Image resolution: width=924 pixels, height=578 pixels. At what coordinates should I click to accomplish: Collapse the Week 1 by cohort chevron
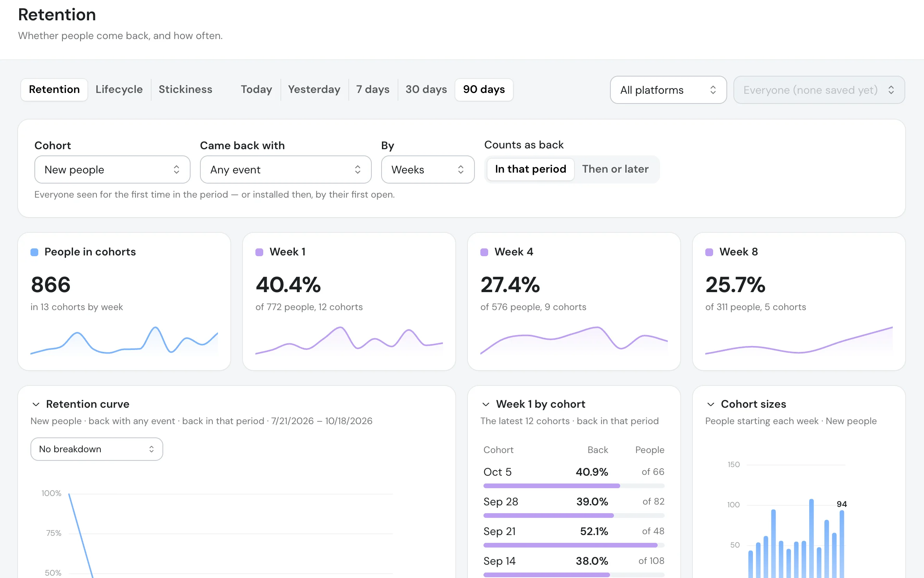tap(486, 404)
